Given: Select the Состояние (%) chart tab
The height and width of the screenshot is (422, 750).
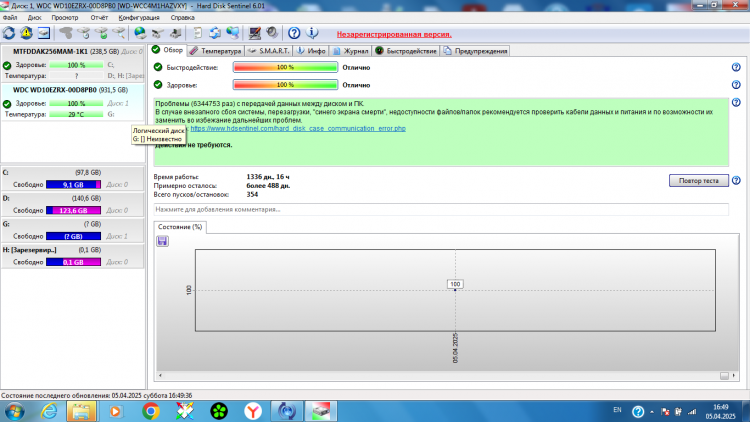Looking at the screenshot, I should (x=180, y=227).
